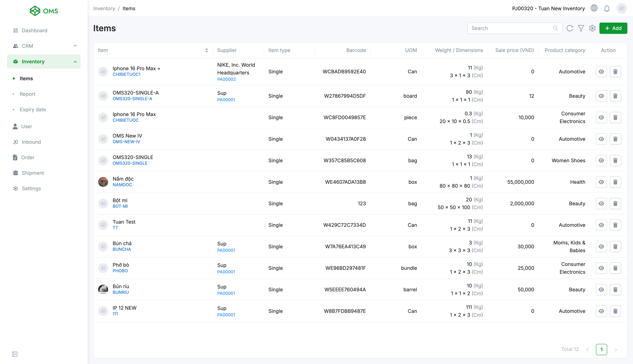Image resolution: width=633 pixels, height=364 pixels.
Task: Open supplier link PA00002
Action: pos(226,79)
